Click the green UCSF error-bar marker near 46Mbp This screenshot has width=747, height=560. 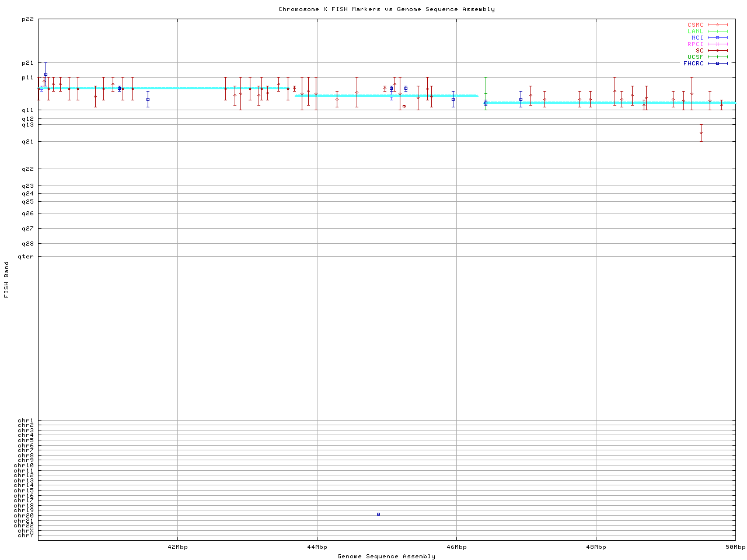(486, 93)
